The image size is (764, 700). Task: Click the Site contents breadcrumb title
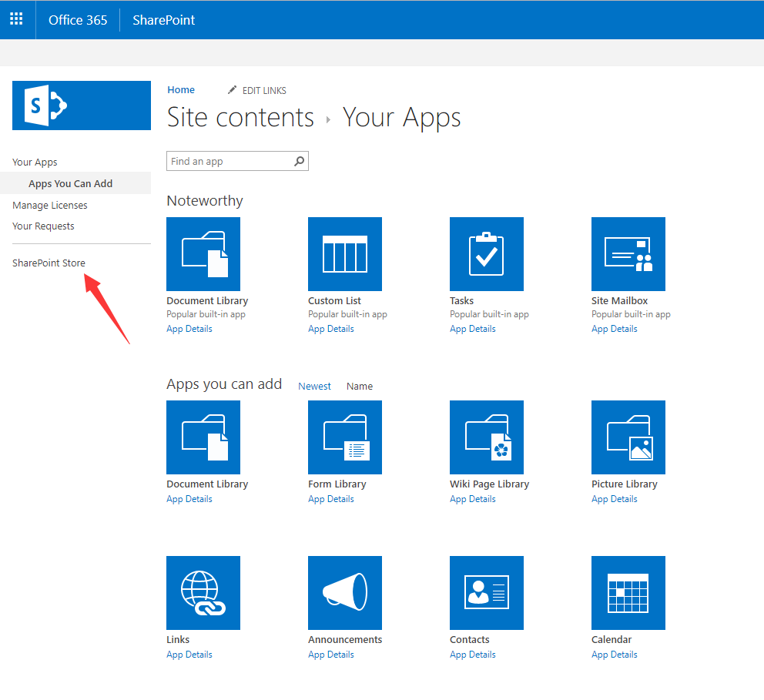click(x=241, y=117)
